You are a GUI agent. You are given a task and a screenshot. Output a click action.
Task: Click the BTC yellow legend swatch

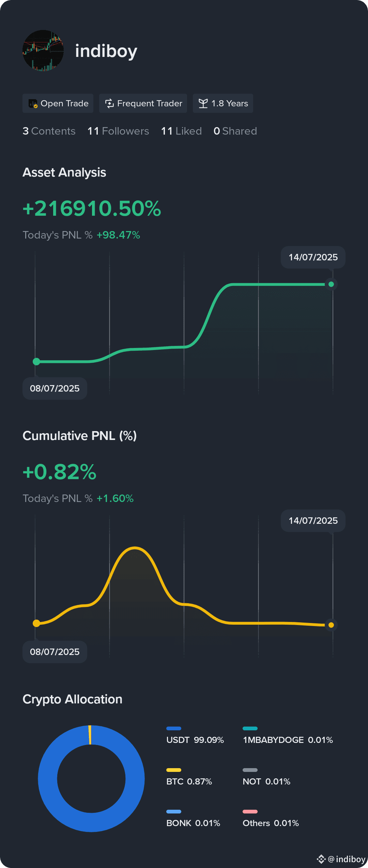[x=174, y=770]
